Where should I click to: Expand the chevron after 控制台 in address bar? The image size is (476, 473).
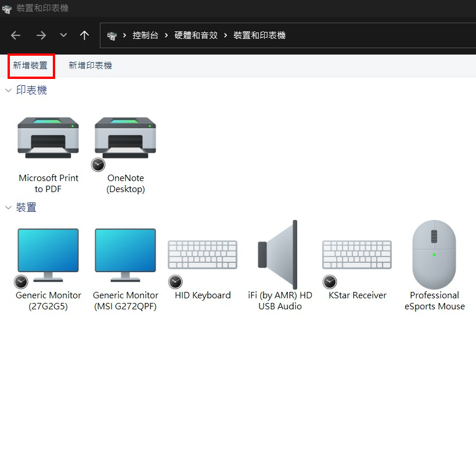click(x=166, y=35)
